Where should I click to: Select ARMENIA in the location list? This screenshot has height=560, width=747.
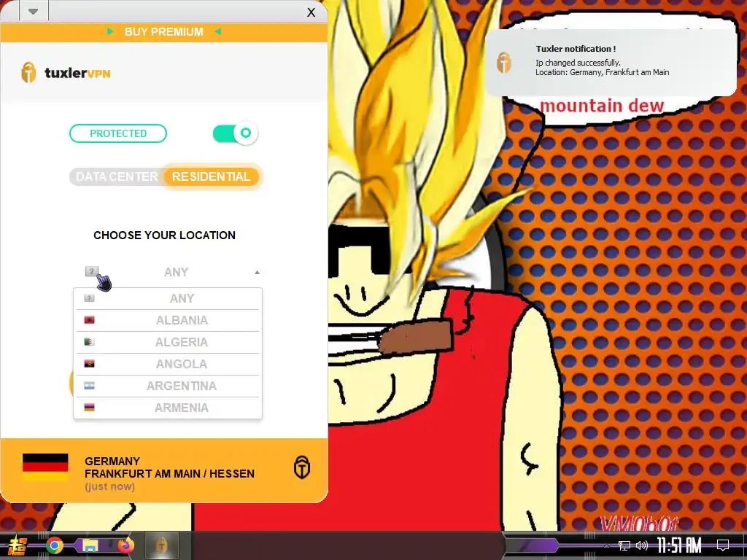click(168, 408)
